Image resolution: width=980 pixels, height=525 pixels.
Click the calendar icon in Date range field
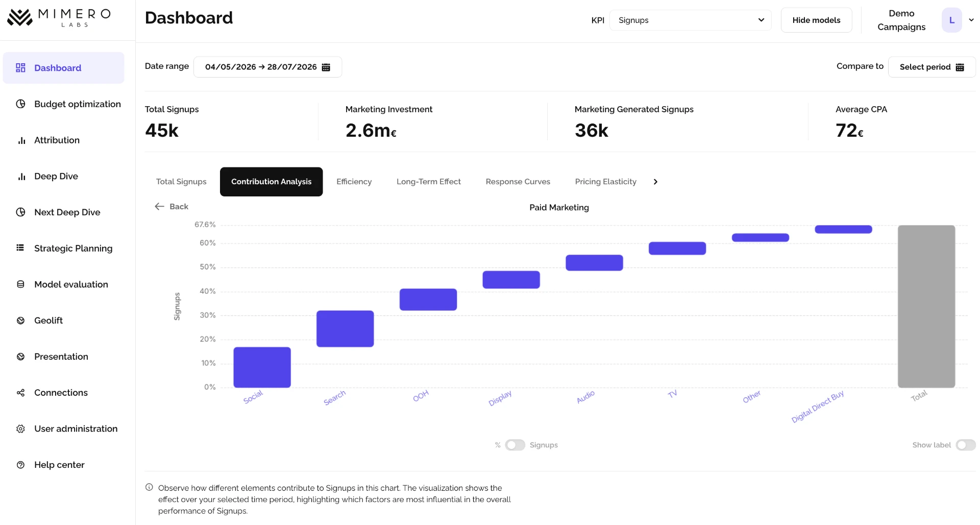point(326,67)
